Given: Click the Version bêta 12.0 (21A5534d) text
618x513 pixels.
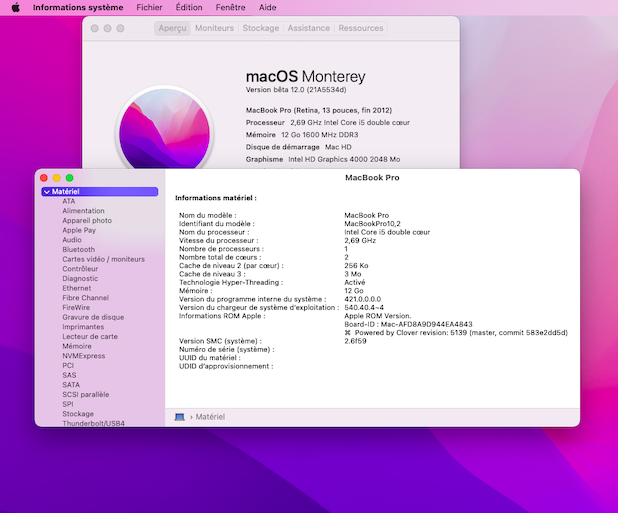Looking at the screenshot, I should point(296,90).
